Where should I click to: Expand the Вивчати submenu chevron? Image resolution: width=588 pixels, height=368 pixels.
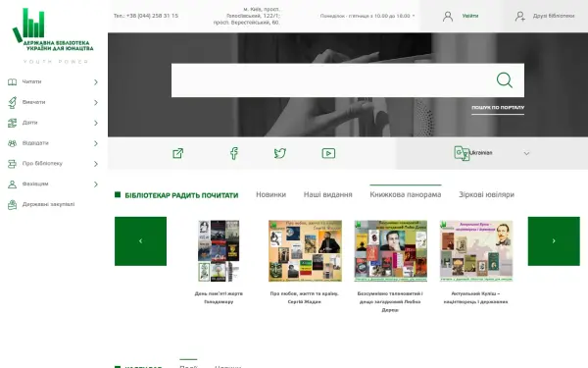[96, 102]
